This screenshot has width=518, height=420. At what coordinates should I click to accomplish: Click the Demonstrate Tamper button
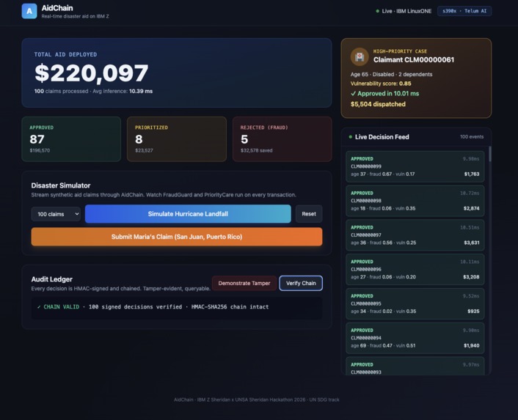244,283
